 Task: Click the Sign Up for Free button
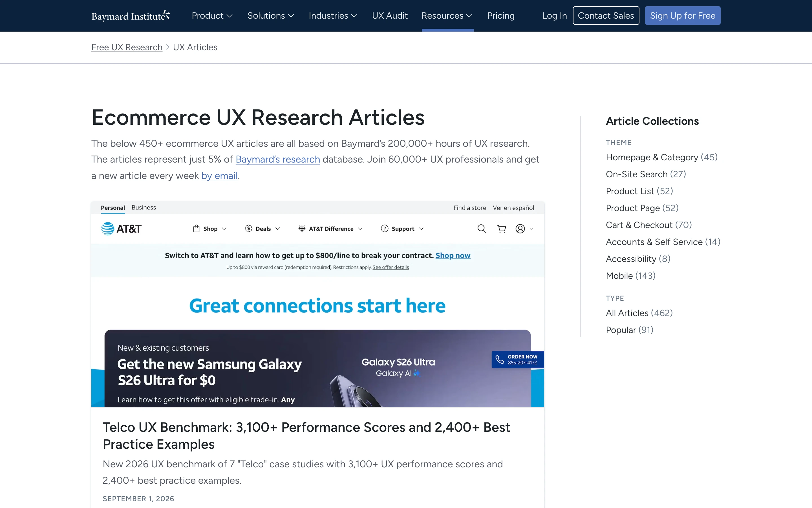click(x=683, y=16)
